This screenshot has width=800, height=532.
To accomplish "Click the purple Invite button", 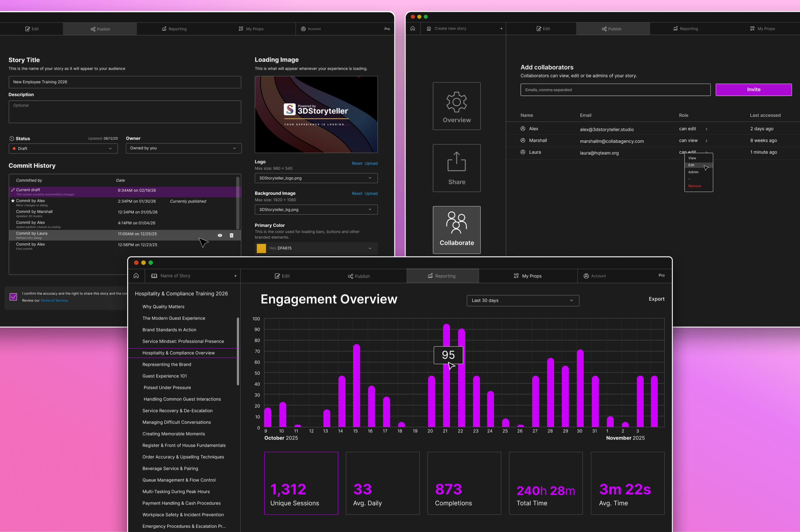I will [x=754, y=90].
